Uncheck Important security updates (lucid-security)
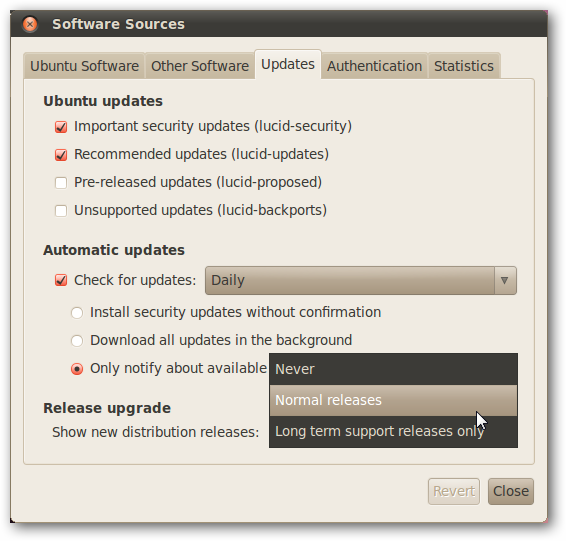The width and height of the screenshot is (566, 541). (61, 127)
